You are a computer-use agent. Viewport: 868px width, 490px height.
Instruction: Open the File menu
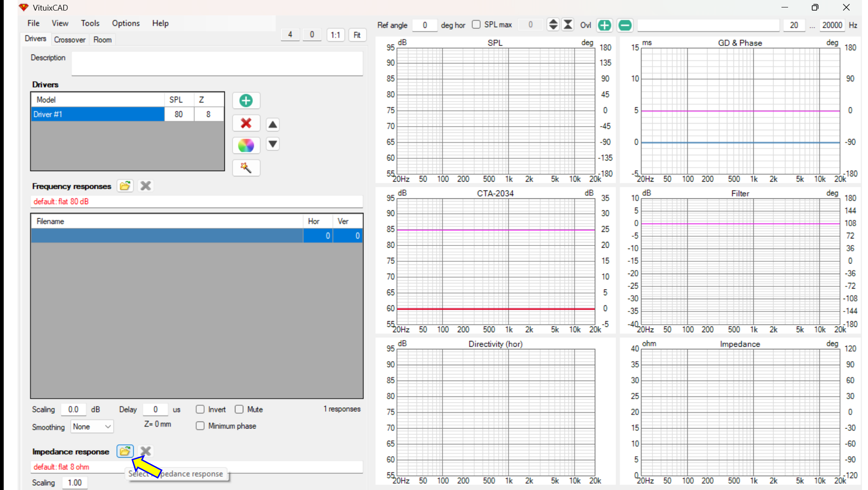point(33,23)
